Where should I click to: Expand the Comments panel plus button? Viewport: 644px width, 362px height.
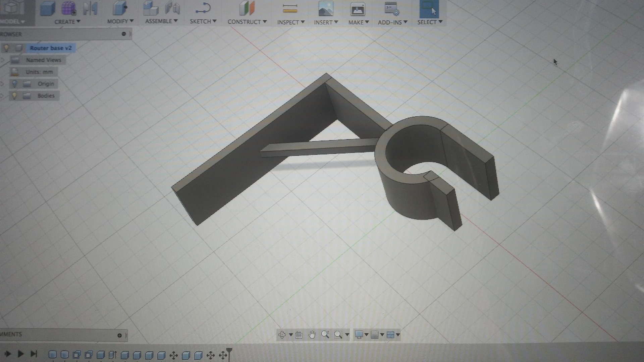pos(119,335)
